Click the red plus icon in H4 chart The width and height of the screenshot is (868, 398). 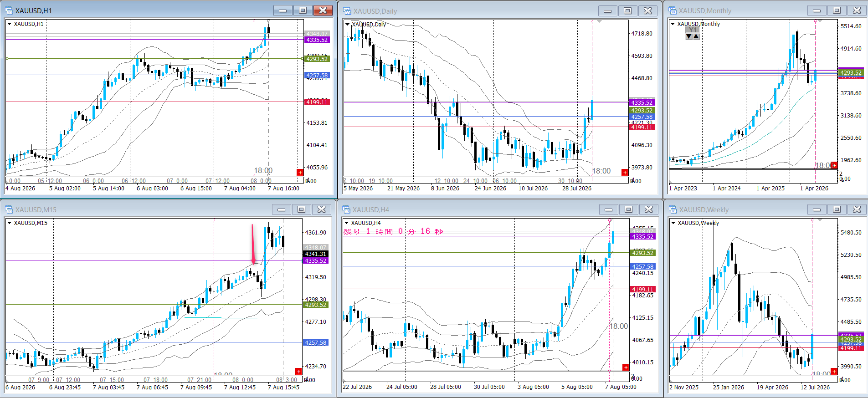[626, 367]
